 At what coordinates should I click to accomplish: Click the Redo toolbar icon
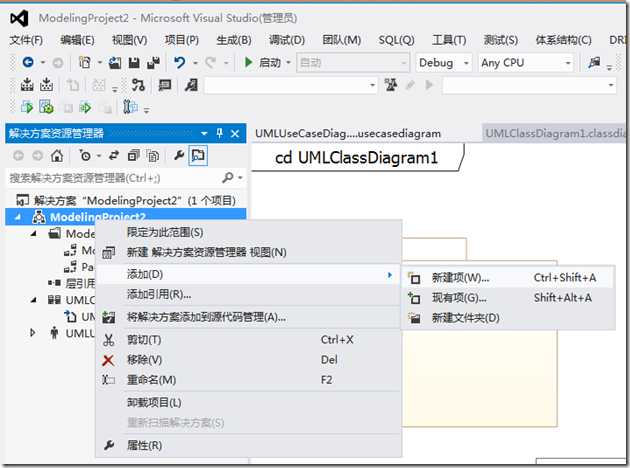(x=210, y=62)
